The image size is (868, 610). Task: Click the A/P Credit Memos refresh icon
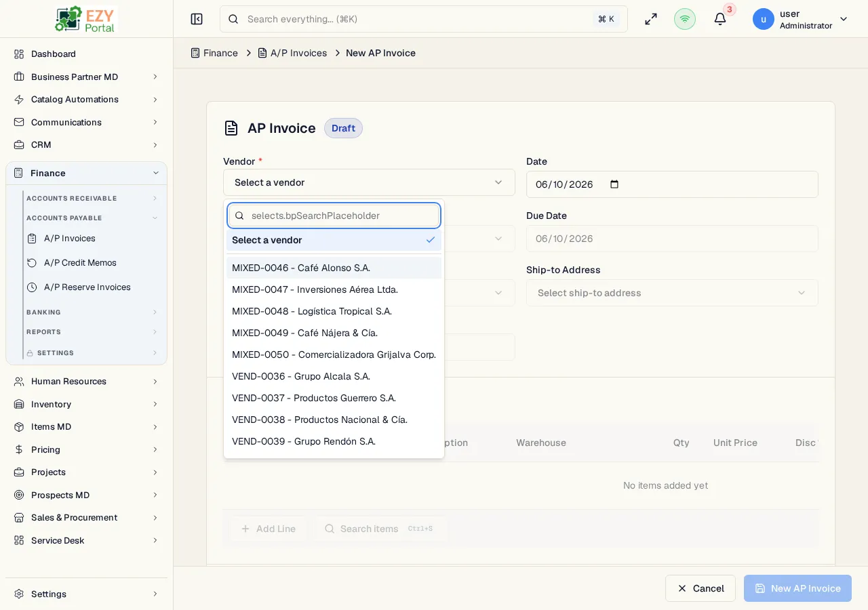coord(32,263)
